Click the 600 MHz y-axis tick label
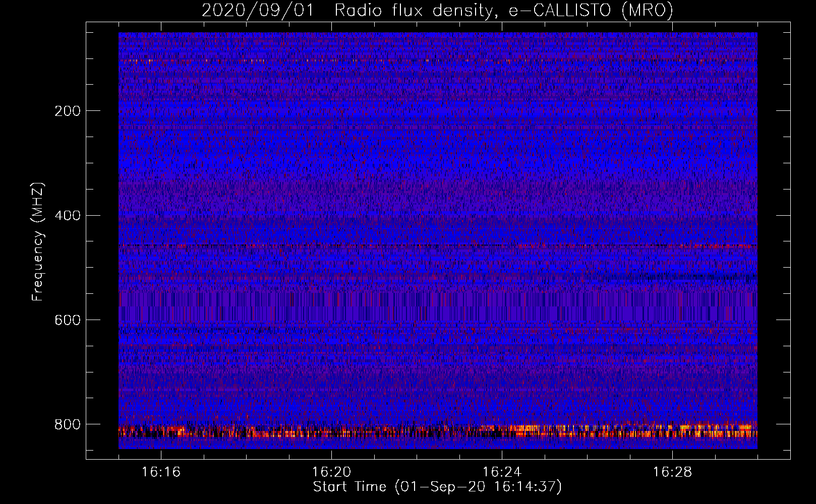Screen dimensions: 816x504 pos(67,321)
